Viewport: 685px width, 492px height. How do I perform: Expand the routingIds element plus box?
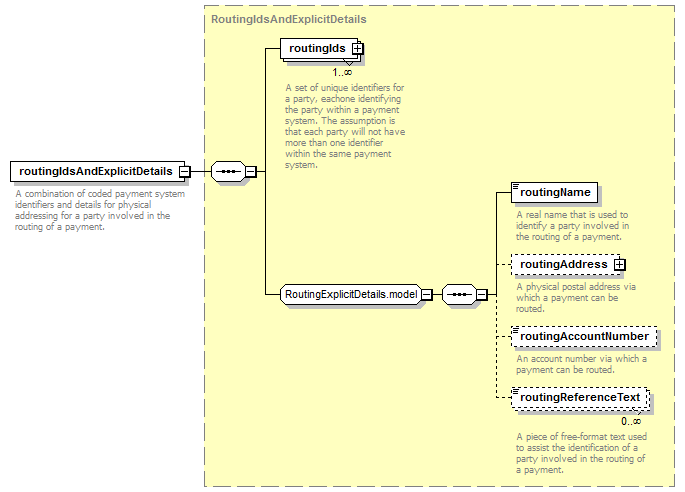[x=357, y=49]
